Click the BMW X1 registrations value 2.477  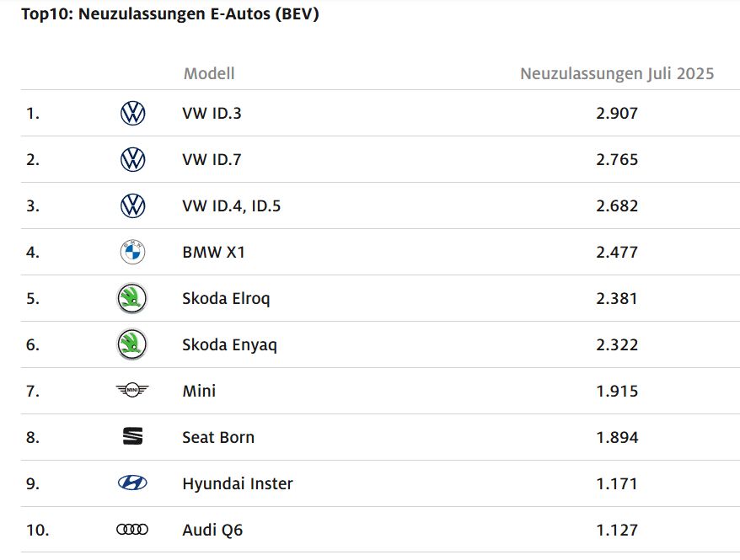(x=617, y=252)
